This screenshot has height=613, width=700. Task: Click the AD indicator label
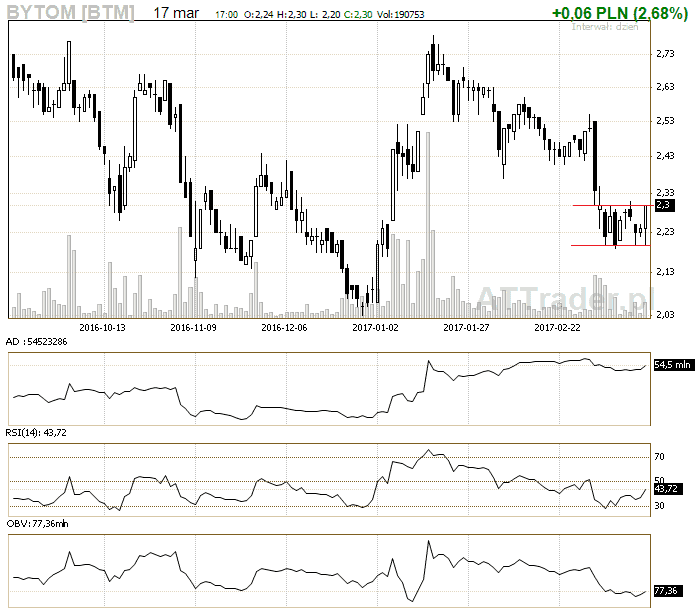[x=38, y=342]
